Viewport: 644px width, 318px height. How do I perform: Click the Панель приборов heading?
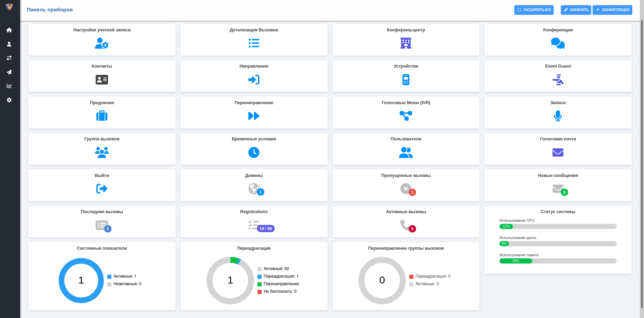click(x=50, y=10)
